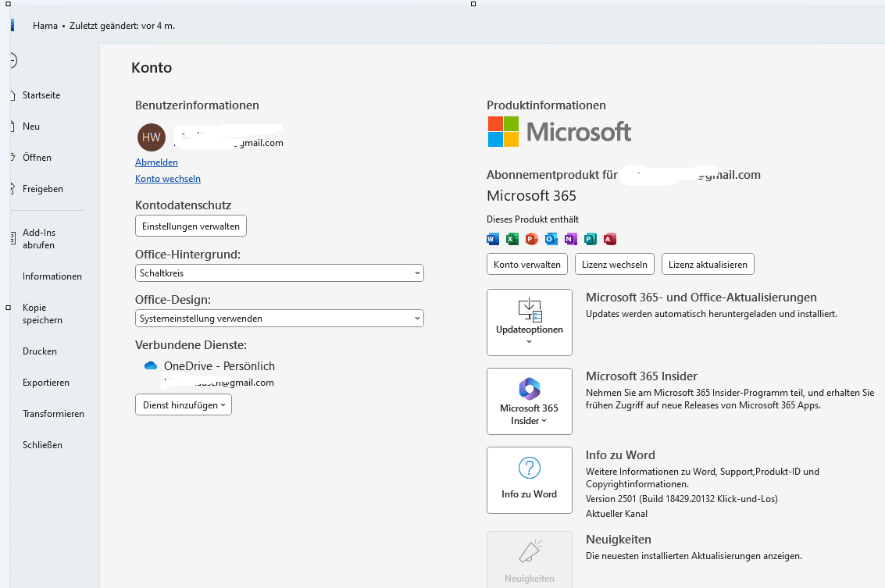Click the Konto page heading
Viewport: 885px width, 588px height.
point(152,68)
